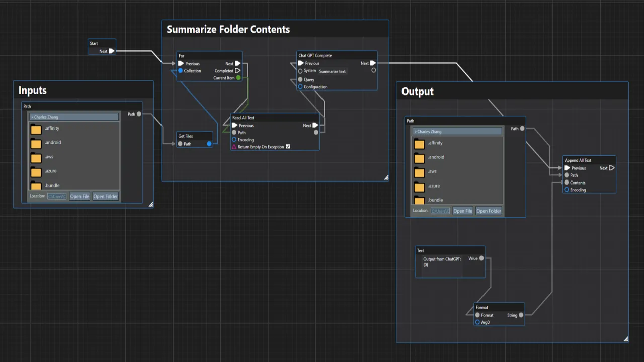Screen dimensions: 644x362
Task: Click the Chat GPT Complete Next arrow
Action: point(373,63)
